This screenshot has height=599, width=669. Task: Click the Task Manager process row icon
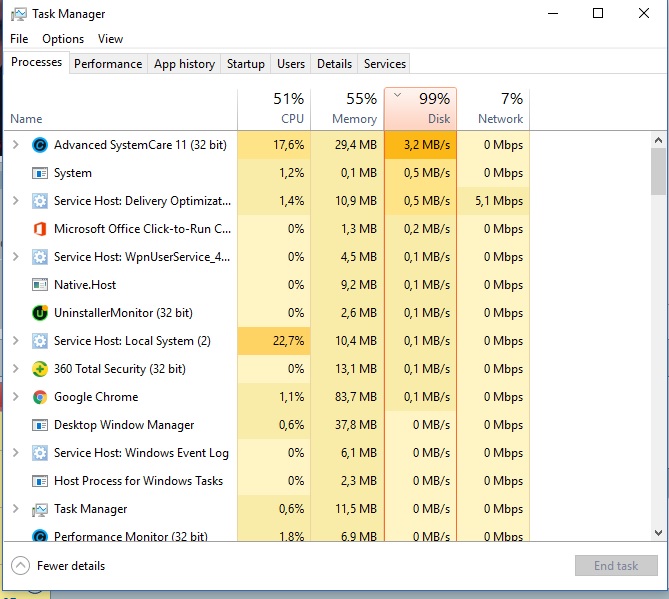coord(40,509)
